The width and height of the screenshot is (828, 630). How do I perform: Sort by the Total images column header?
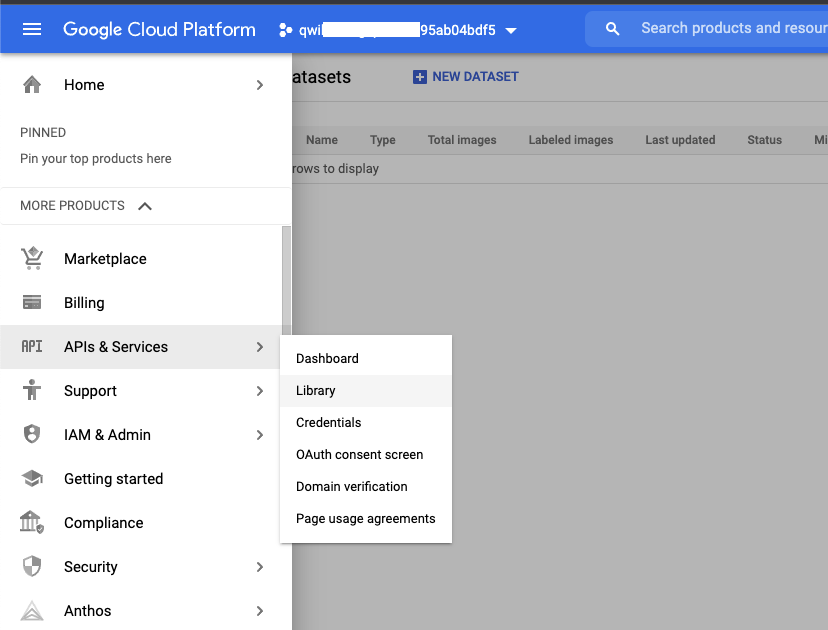(462, 140)
